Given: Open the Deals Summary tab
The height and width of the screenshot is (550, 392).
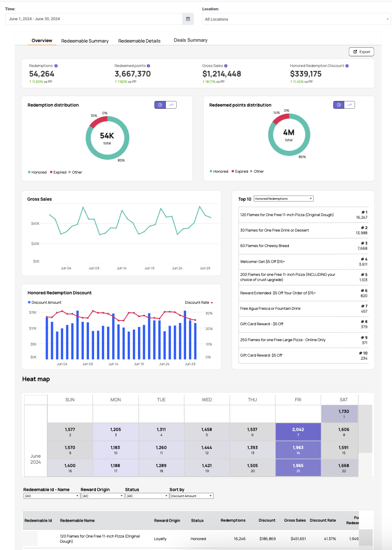Looking at the screenshot, I should (190, 40).
